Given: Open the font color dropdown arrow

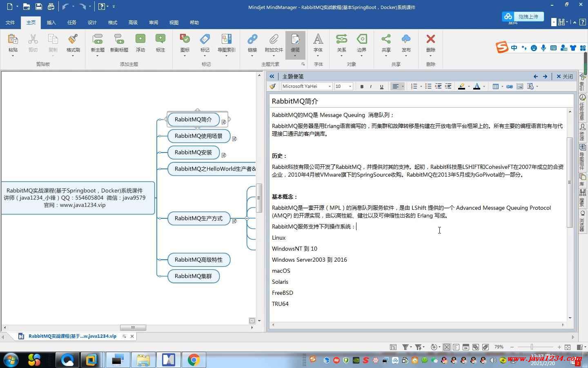Looking at the screenshot, I should point(484,86).
